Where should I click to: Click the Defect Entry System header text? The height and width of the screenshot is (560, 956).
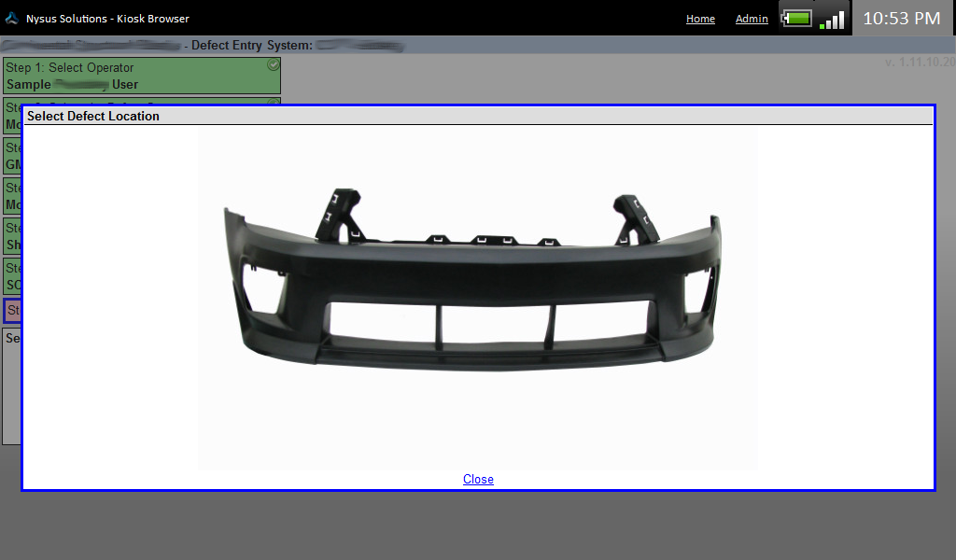[x=252, y=45]
